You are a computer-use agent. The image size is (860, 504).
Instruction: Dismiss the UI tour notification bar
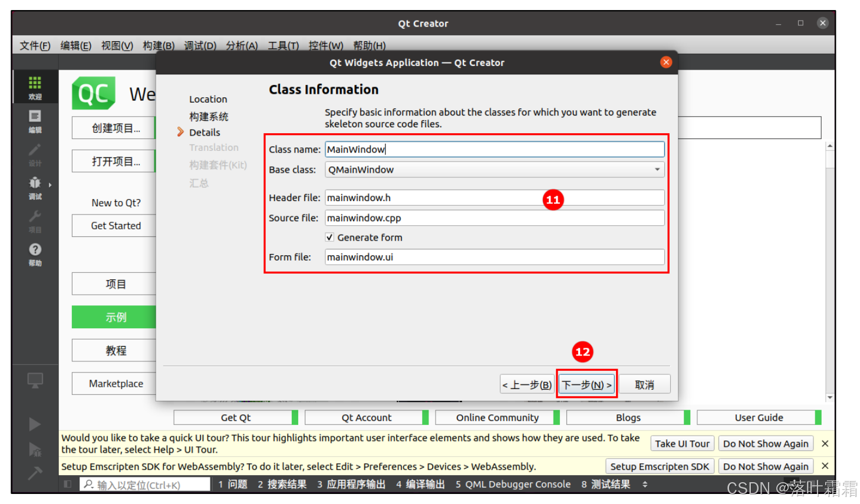[825, 443]
